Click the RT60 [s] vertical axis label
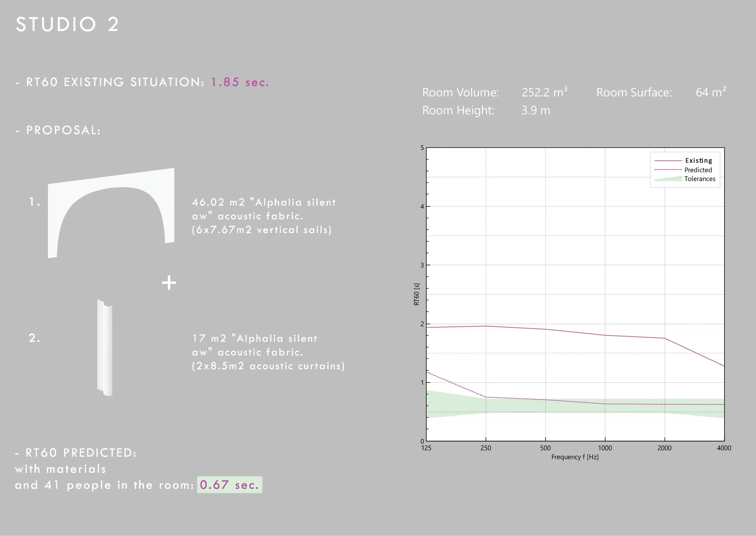Image resolution: width=756 pixels, height=536 pixels. coord(416,294)
